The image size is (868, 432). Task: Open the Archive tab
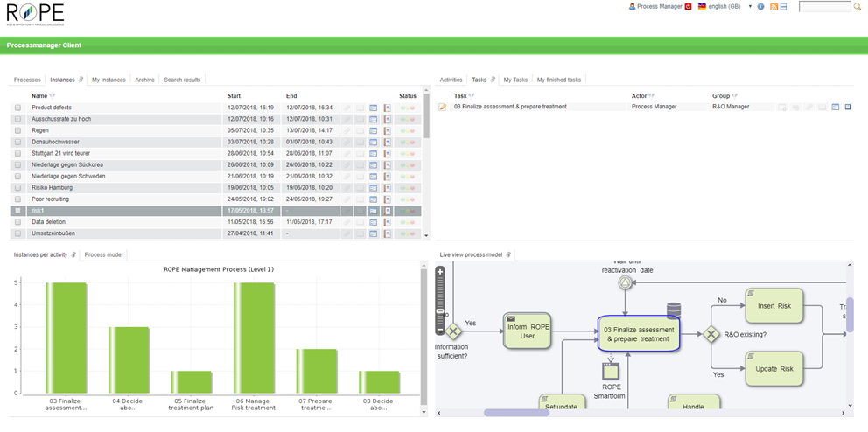144,80
